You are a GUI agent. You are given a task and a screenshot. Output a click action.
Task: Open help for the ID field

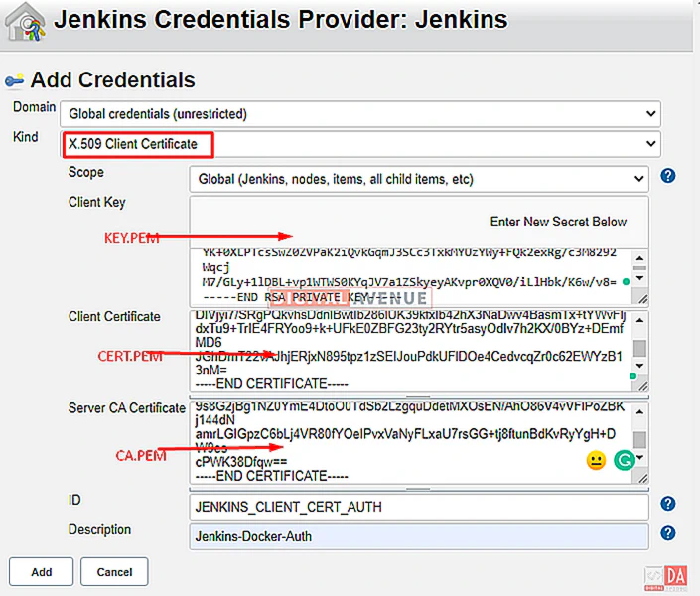[668, 504]
